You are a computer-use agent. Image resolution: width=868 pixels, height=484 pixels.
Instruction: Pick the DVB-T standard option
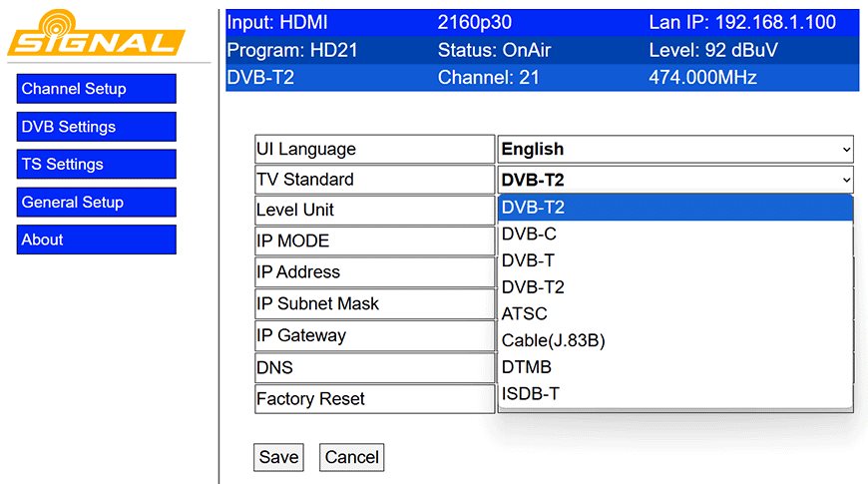pos(675,260)
